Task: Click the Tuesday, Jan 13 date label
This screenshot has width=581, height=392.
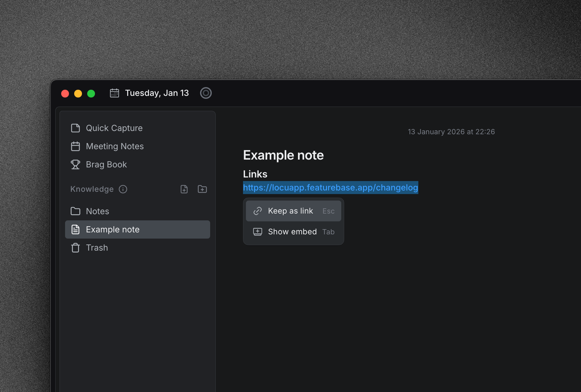Action: click(157, 93)
